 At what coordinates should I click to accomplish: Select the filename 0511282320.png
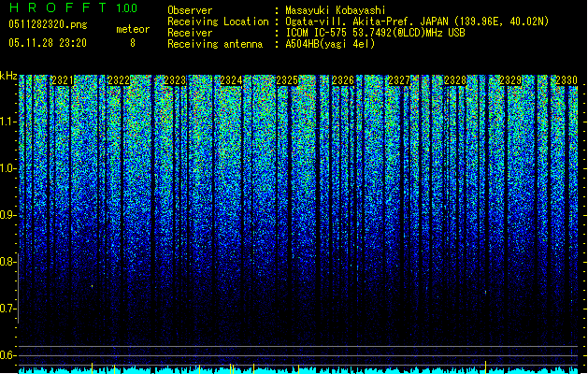click(48, 24)
